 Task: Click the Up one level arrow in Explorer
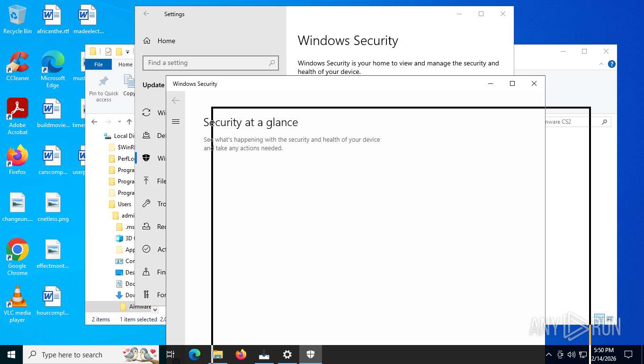129,122
